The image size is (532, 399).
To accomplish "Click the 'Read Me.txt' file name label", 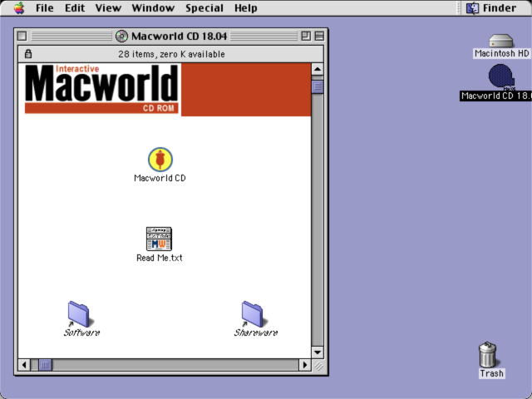I will (160, 258).
